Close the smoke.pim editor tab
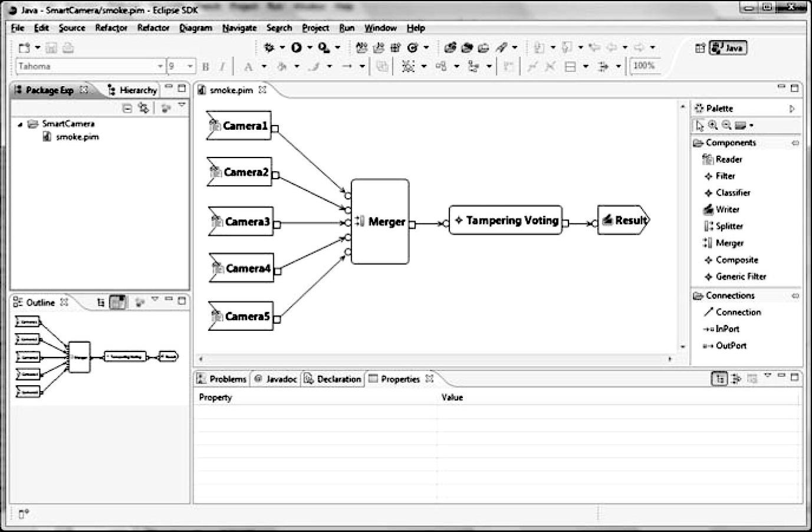This screenshot has width=812, height=532. point(263,90)
